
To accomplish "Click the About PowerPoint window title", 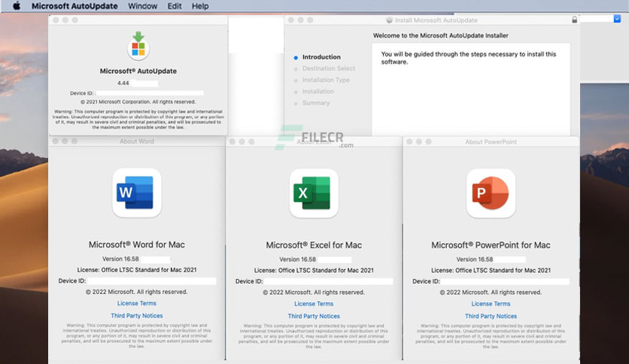I will pyautogui.click(x=491, y=142).
